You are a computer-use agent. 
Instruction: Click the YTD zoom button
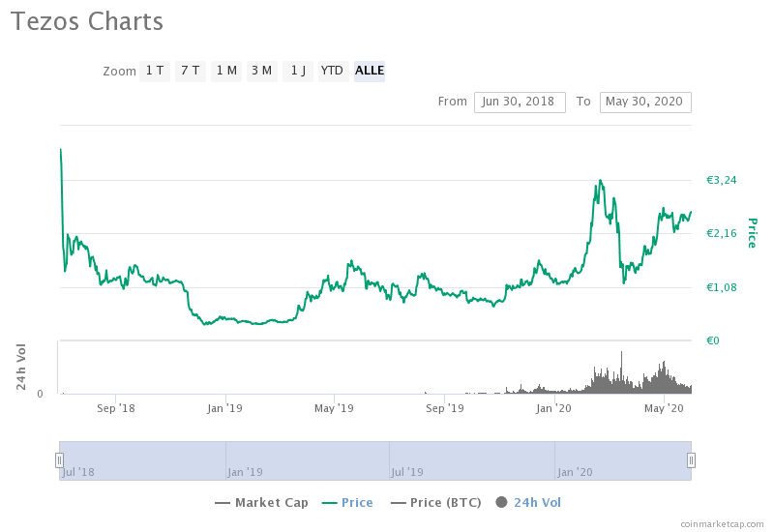coord(333,71)
